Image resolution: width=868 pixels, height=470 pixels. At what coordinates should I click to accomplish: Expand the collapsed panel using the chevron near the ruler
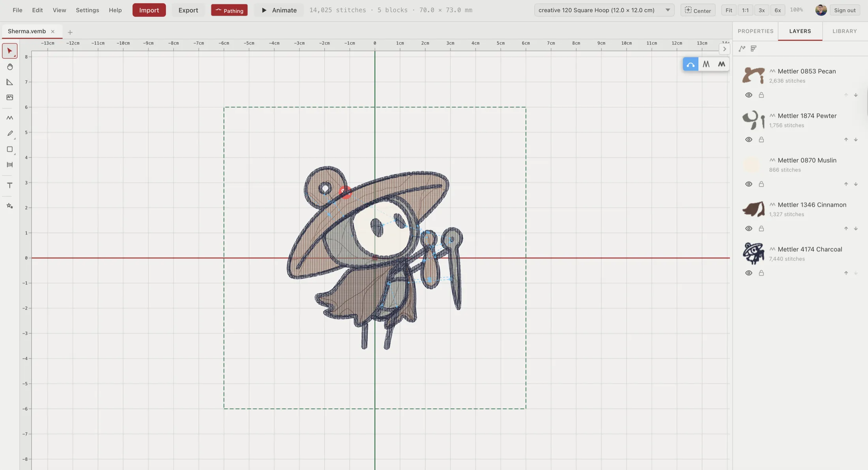coord(724,49)
